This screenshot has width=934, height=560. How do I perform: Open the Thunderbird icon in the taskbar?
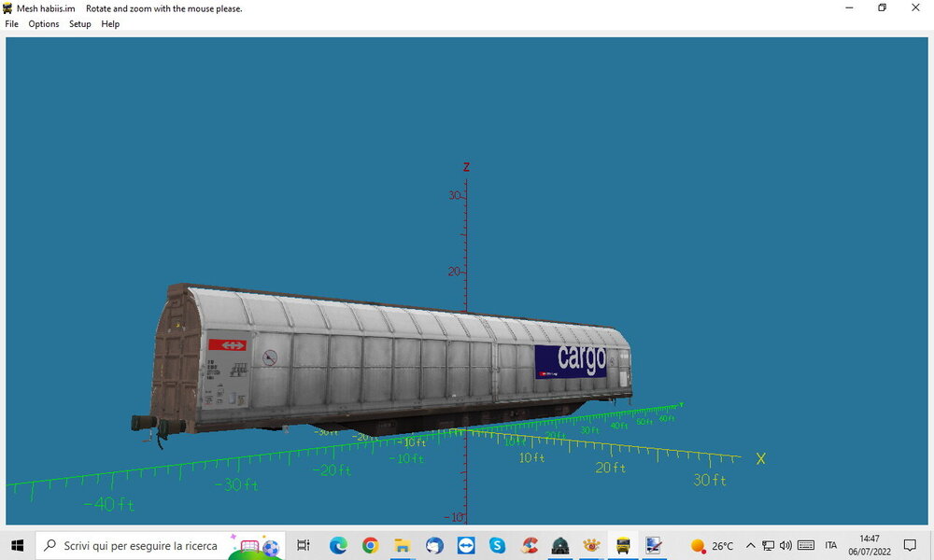pyautogui.click(x=434, y=545)
